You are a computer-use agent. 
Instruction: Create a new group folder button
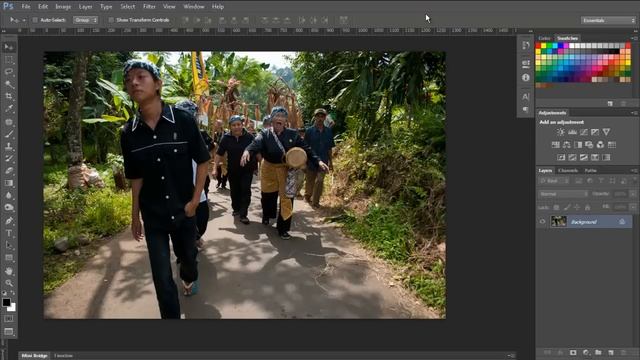click(598, 352)
